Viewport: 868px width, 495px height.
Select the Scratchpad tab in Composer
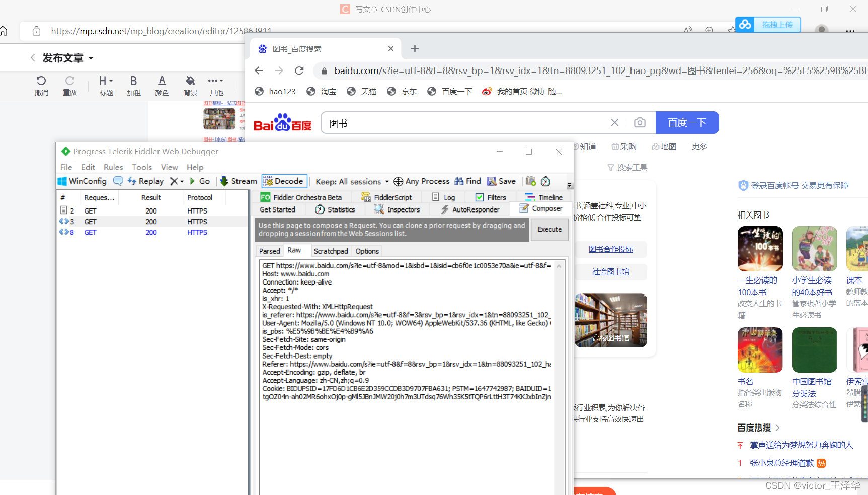coord(331,251)
